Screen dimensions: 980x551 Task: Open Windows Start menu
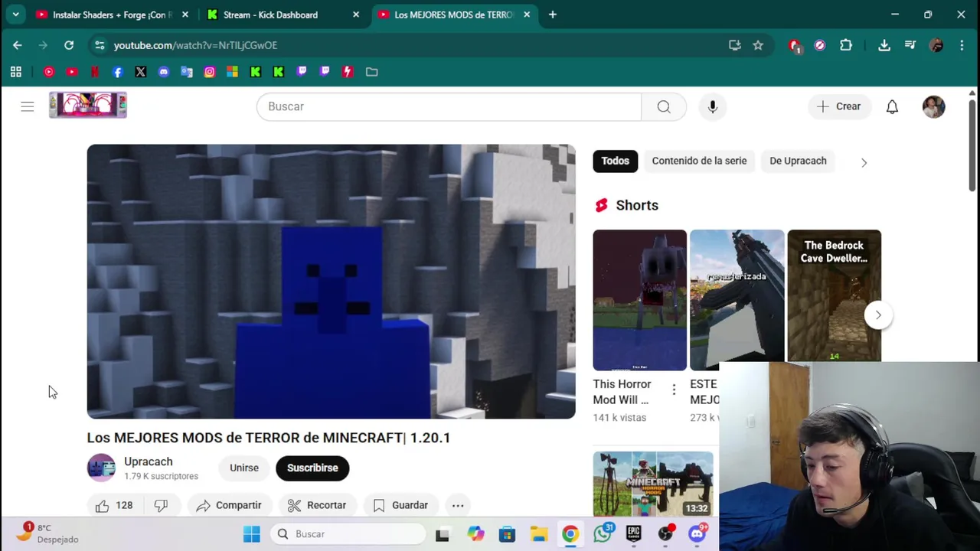pyautogui.click(x=251, y=534)
